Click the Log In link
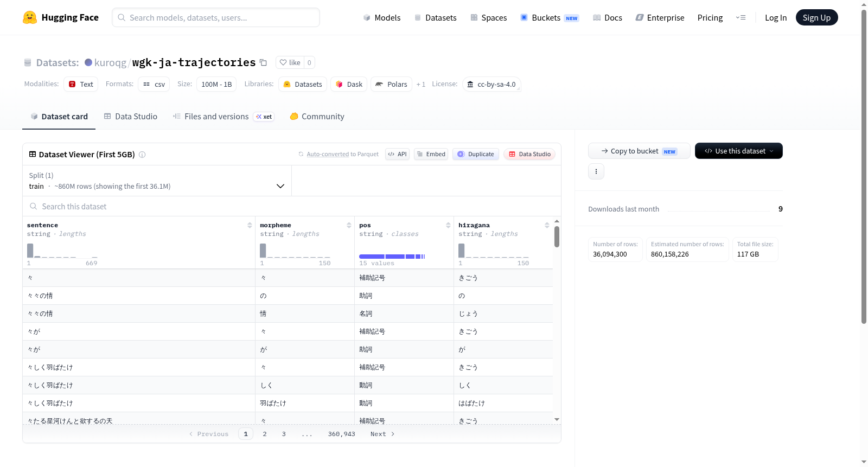Screen dimensions: 868x467 pos(776,17)
